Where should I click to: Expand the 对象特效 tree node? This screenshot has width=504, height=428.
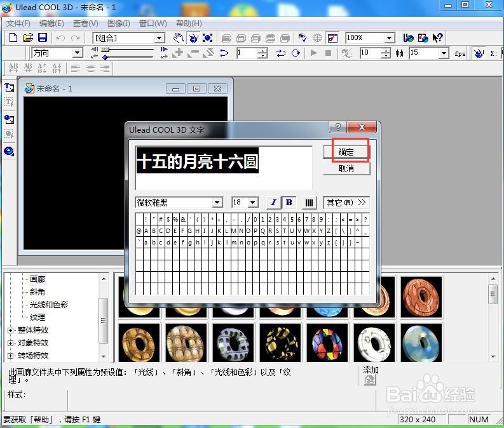click(10, 343)
